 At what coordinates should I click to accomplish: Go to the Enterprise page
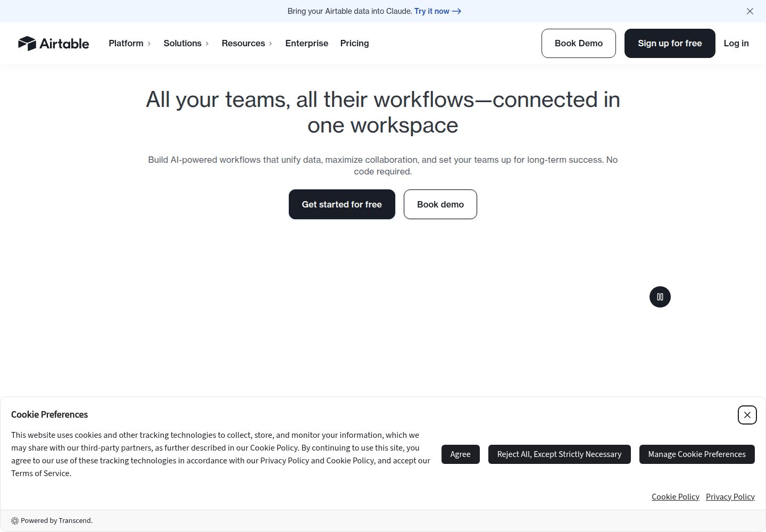[306, 43]
